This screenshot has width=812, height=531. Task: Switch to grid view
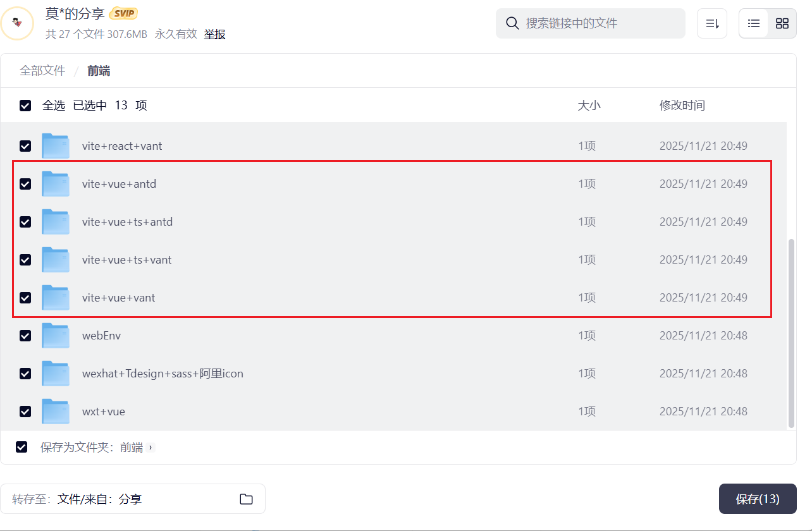(782, 23)
